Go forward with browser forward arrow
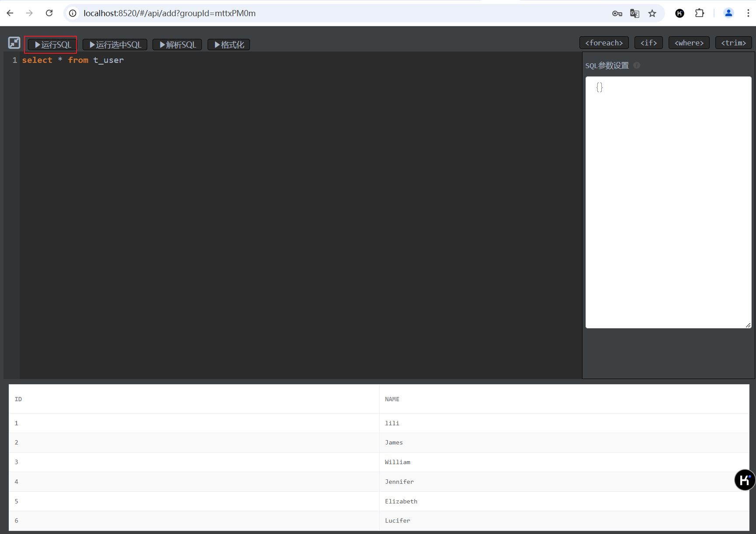Image resolution: width=756 pixels, height=534 pixels. click(29, 13)
